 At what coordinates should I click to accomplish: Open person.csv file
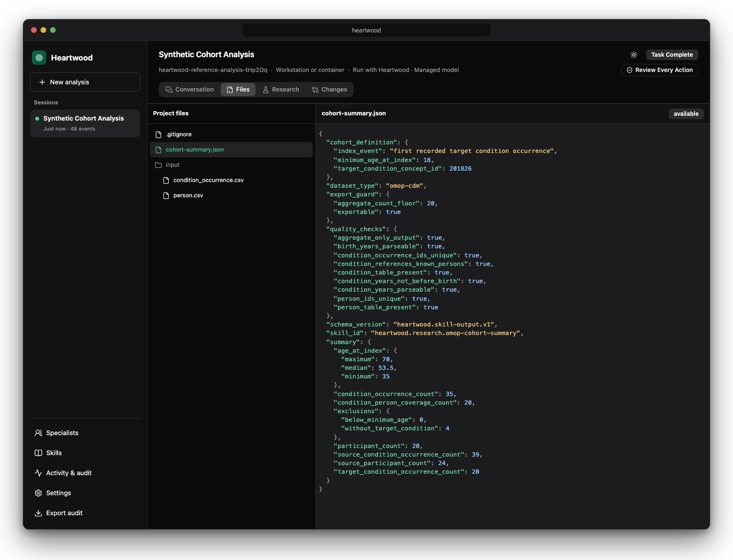[x=231, y=195]
